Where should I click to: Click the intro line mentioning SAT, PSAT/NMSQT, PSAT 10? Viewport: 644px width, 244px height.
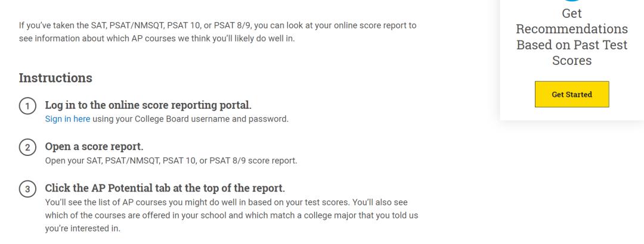(x=218, y=26)
